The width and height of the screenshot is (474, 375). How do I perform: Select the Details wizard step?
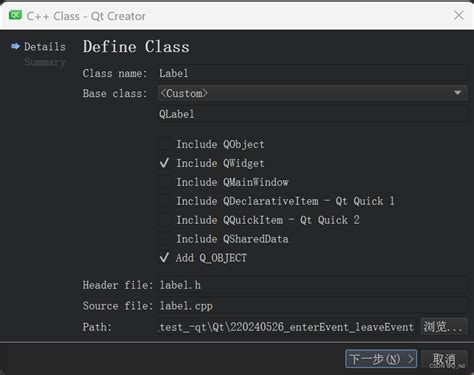coord(45,47)
